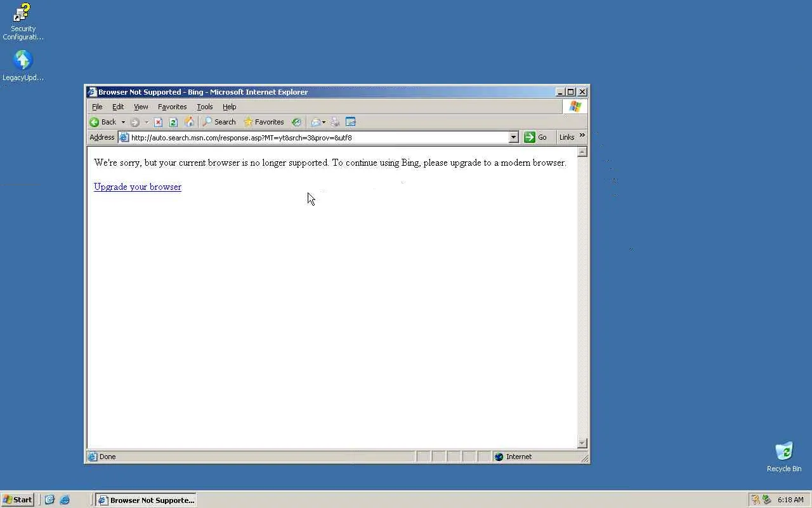Click the scrollbar up arrow
The width and height of the screenshot is (812, 508).
point(582,152)
